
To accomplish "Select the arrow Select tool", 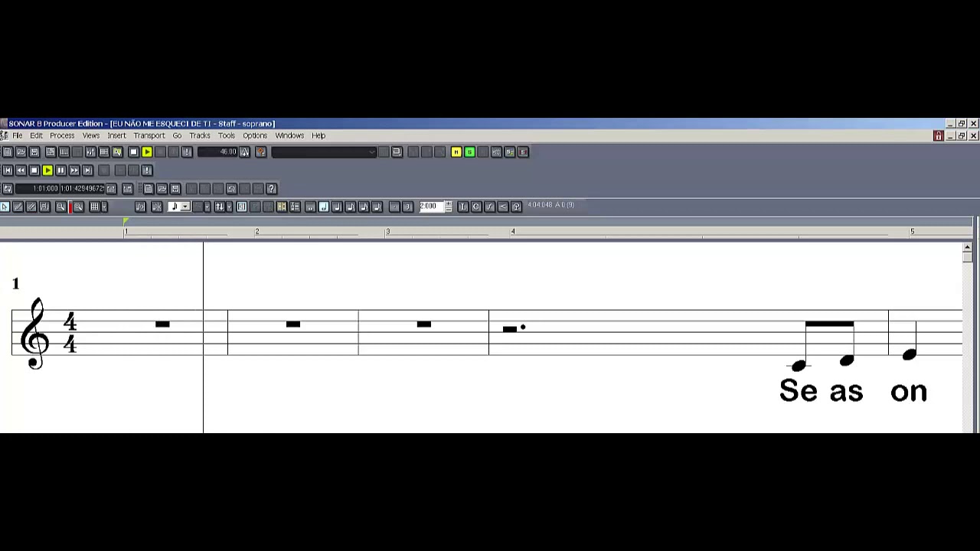I will [x=5, y=207].
